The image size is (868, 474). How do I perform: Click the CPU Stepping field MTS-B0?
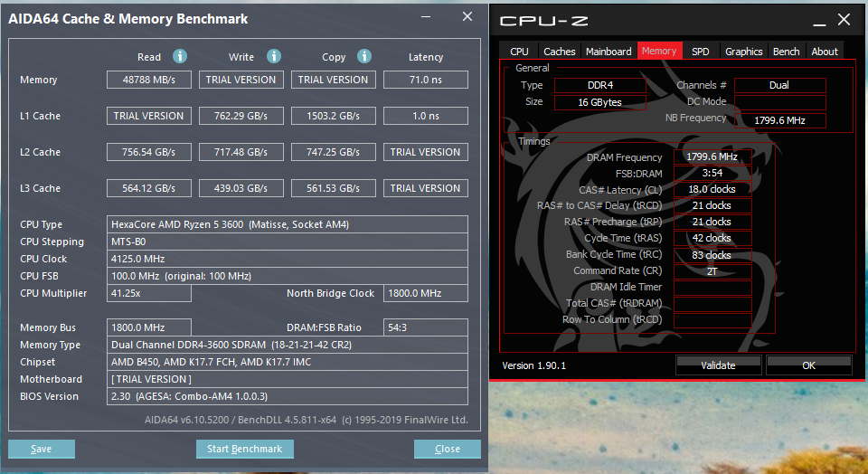(288, 242)
